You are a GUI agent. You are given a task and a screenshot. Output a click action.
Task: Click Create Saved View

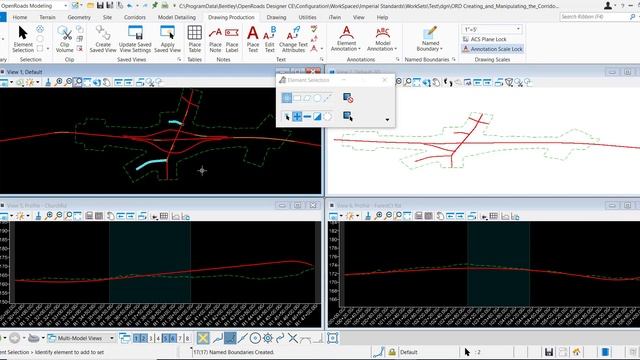(103, 39)
